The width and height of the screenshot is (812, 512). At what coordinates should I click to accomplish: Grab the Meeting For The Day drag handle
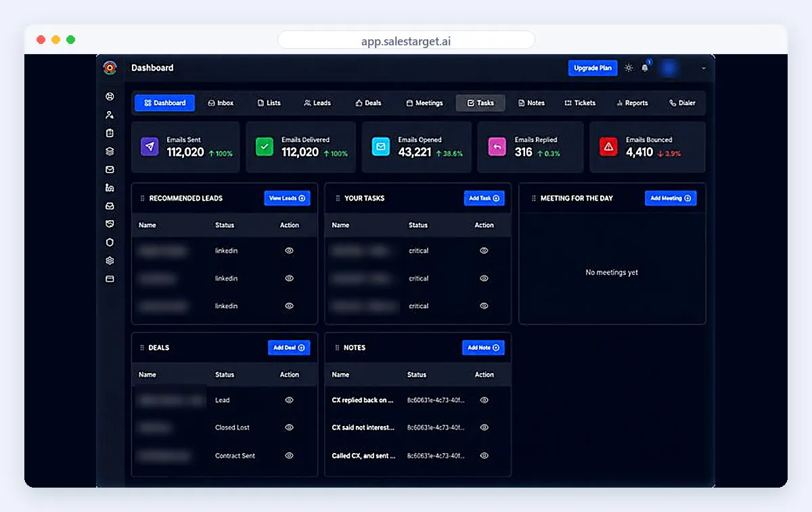point(533,198)
